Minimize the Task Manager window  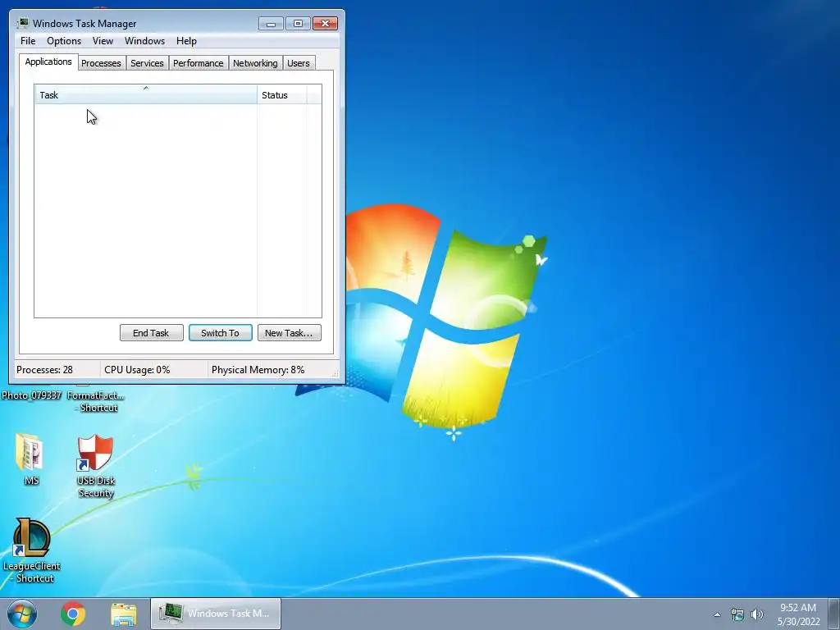(271, 24)
